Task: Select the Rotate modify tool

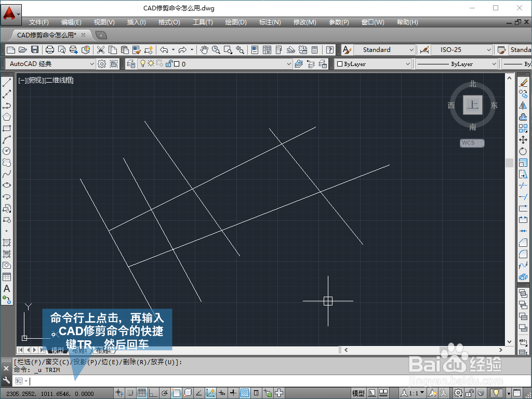Action: pos(523,151)
